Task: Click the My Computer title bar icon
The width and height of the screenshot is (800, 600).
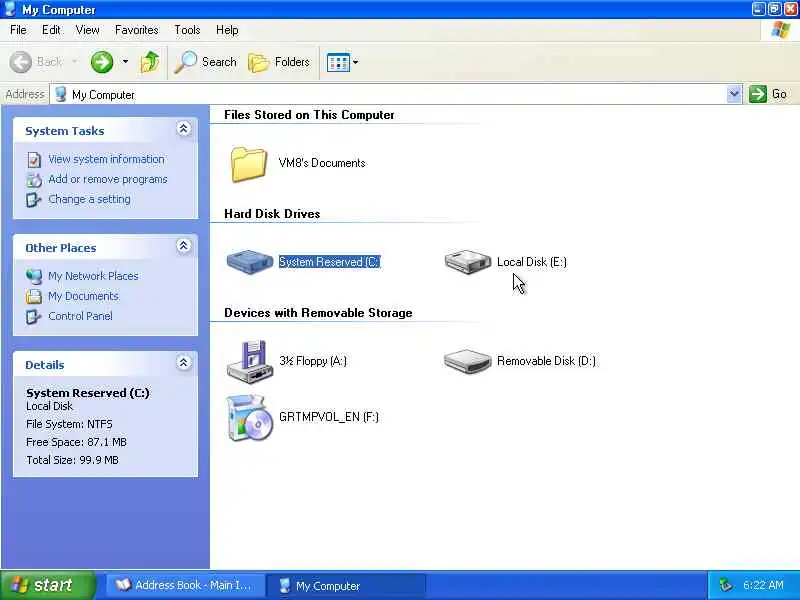Action: tap(10, 9)
